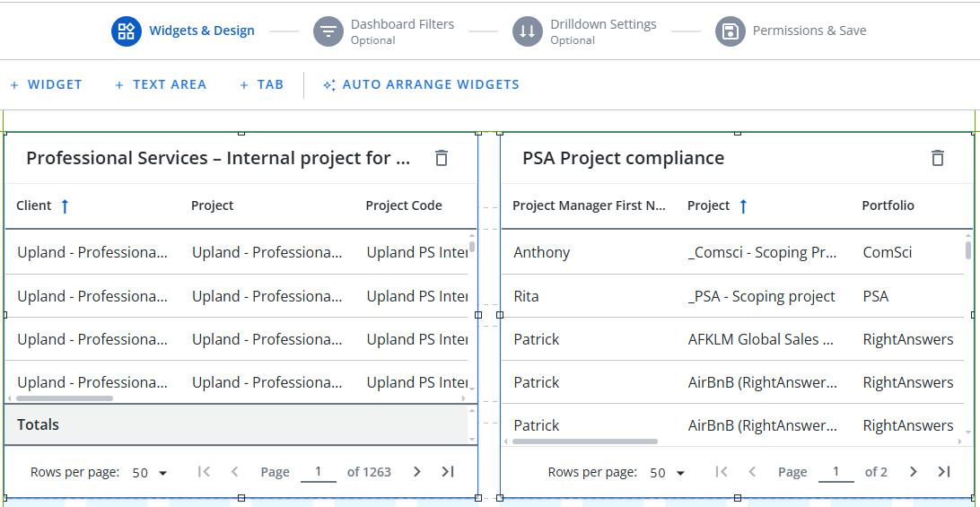The width and height of the screenshot is (980, 507).
Task: Toggle sort arrow on PSA Project column
Action: pyautogui.click(x=743, y=206)
